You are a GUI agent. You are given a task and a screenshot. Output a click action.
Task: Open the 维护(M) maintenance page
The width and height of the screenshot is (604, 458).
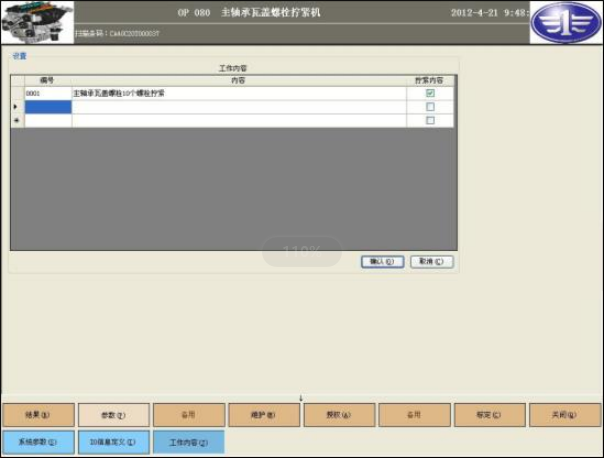coord(264,415)
